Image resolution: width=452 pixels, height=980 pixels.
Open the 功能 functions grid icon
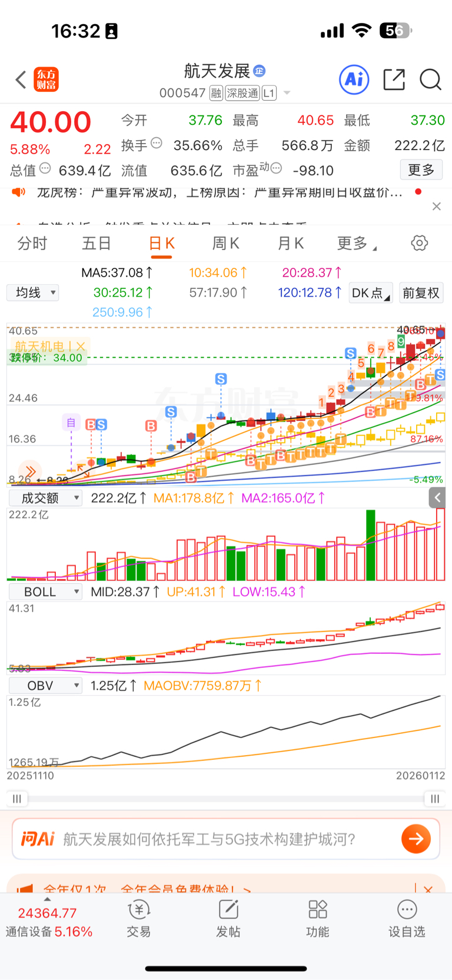318,919
